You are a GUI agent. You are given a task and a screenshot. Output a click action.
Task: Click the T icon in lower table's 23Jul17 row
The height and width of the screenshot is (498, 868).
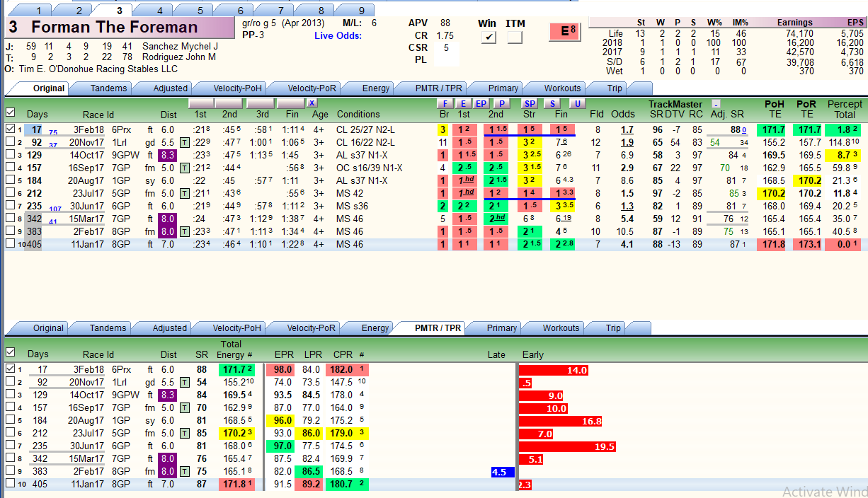coord(185,434)
